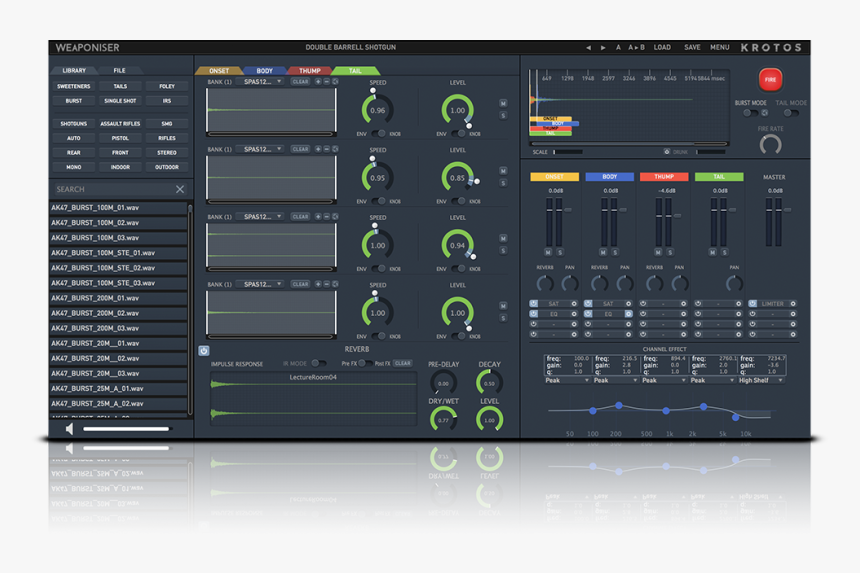Switch first bank level ENV/KNOB toggle
This screenshot has height=573, width=860.
(x=459, y=134)
